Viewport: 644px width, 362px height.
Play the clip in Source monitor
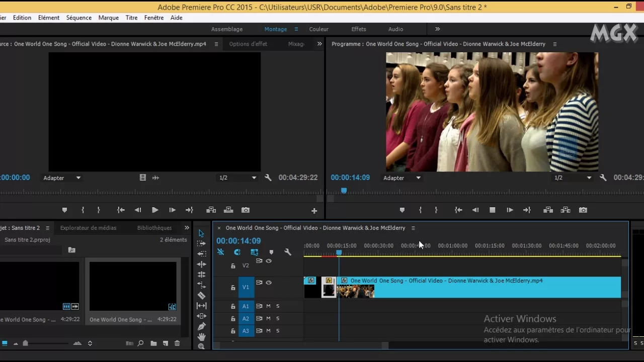pos(155,210)
